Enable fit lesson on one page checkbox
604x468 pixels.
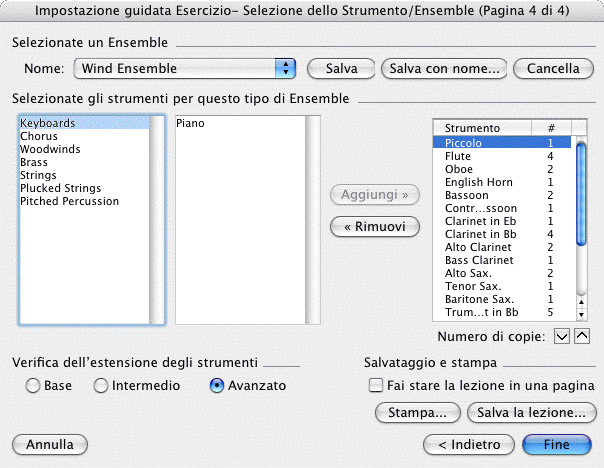(375, 385)
